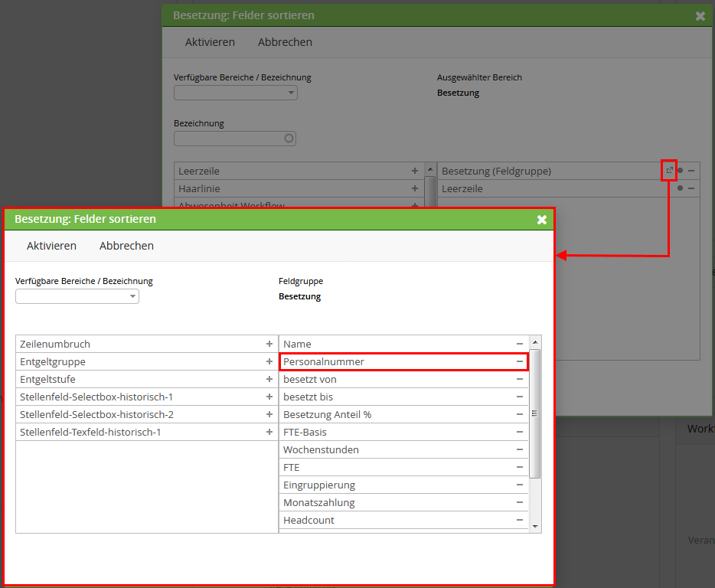Click Aktivieren in the background dialog
Image resolution: width=715 pixels, height=588 pixels.
point(210,42)
